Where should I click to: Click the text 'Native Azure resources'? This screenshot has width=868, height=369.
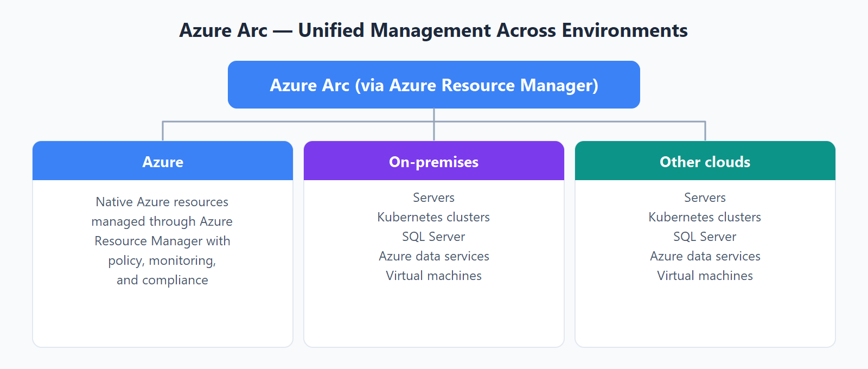(x=162, y=202)
